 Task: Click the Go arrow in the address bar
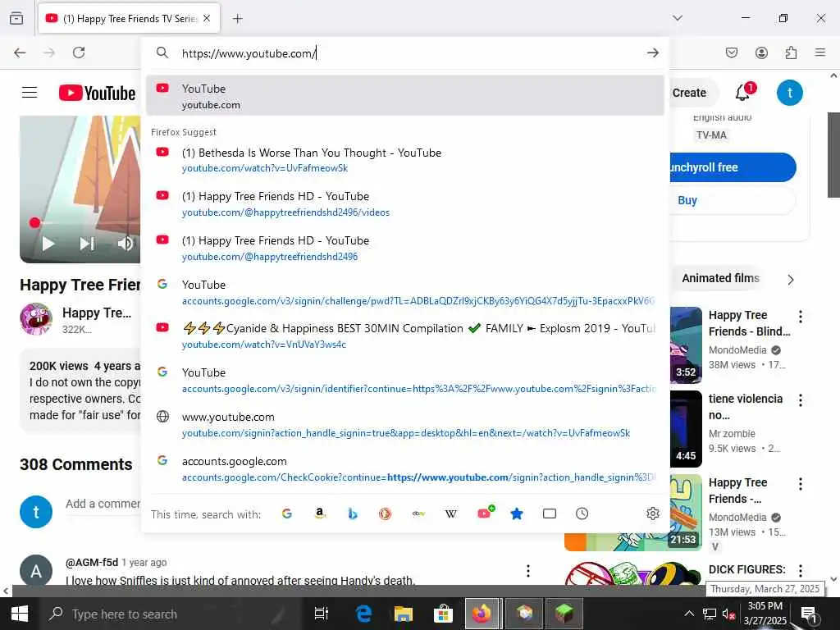tap(652, 52)
